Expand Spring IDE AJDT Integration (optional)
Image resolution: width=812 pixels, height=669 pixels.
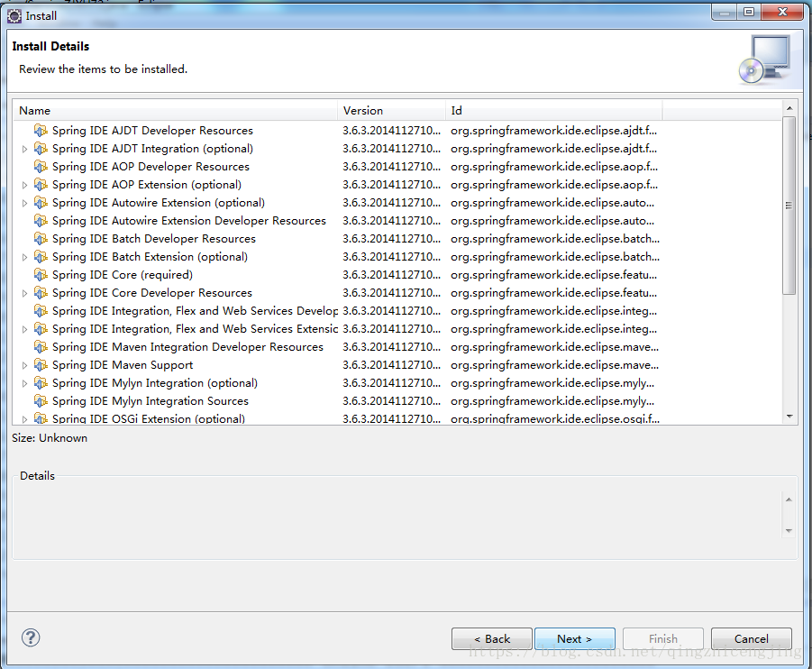pos(24,149)
